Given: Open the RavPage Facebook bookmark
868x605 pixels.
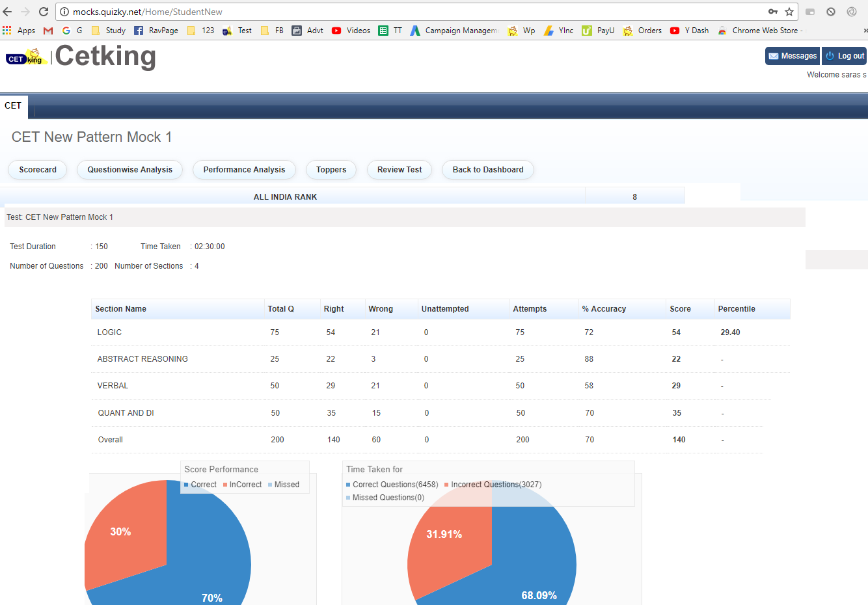Looking at the screenshot, I should pyautogui.click(x=156, y=31).
